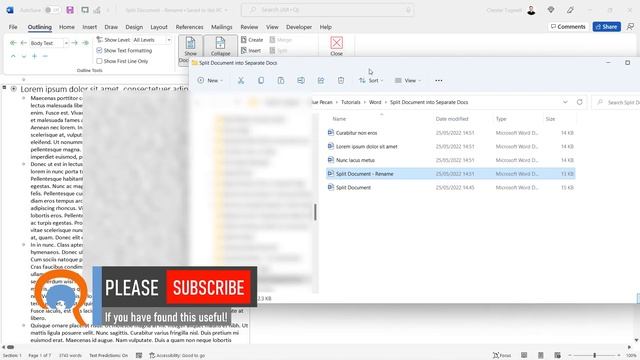This screenshot has width=640, height=360.
Task: Open the See more ellipsis in Explorer
Action: (439, 80)
